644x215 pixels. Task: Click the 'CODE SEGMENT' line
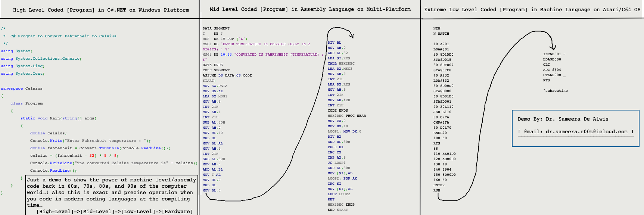[216, 70]
